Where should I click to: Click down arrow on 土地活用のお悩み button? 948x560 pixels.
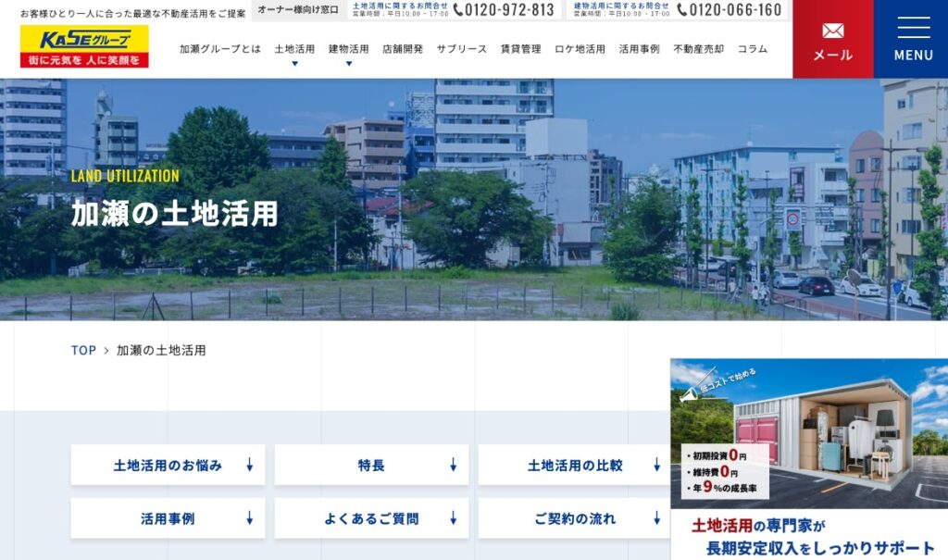(249, 465)
